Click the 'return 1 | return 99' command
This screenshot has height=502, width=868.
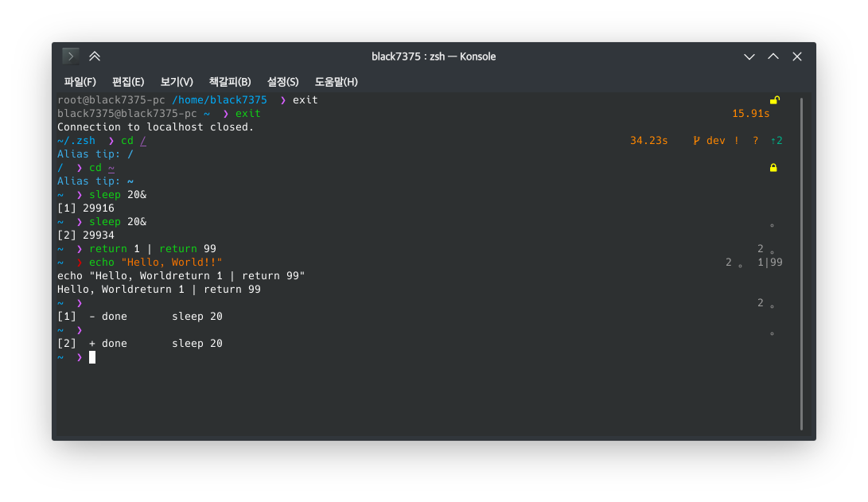[153, 248]
